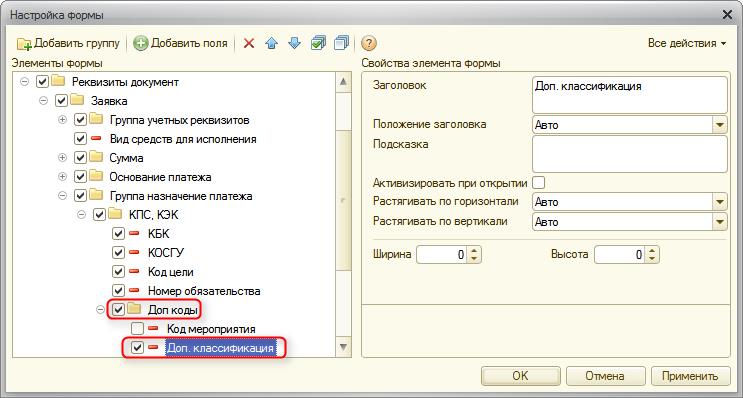This screenshot has width=743, height=398.
Task: Click the red X delete icon in toolbar
Action: [x=249, y=44]
